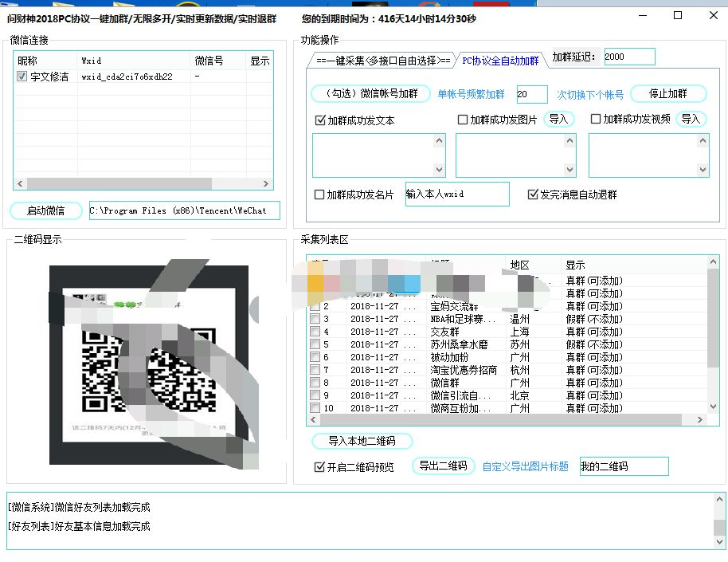The width and height of the screenshot is (728, 562).
Task: Toggle 开启二维码预览 checkbox
Action: 319,466
